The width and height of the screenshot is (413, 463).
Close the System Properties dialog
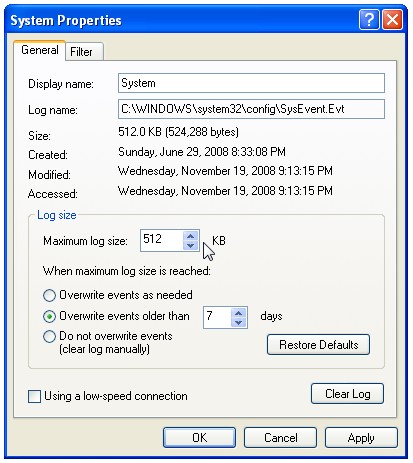tap(392, 20)
